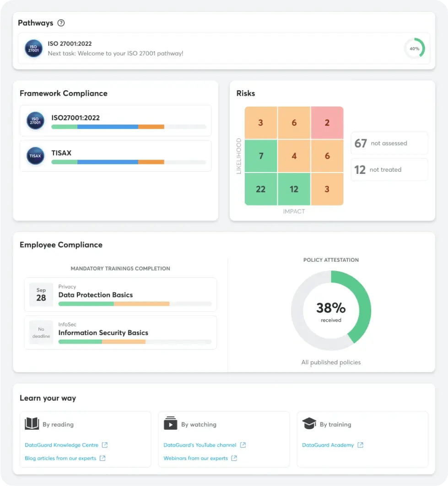Open the DataGuard Knowledge Centre link
Image resolution: width=448 pixels, height=486 pixels.
(61, 445)
